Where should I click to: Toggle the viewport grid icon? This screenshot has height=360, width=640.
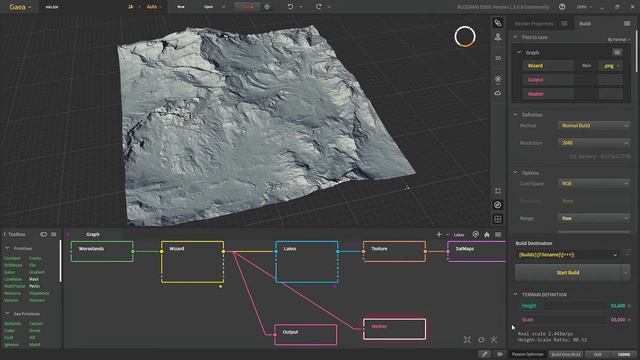pos(498,219)
